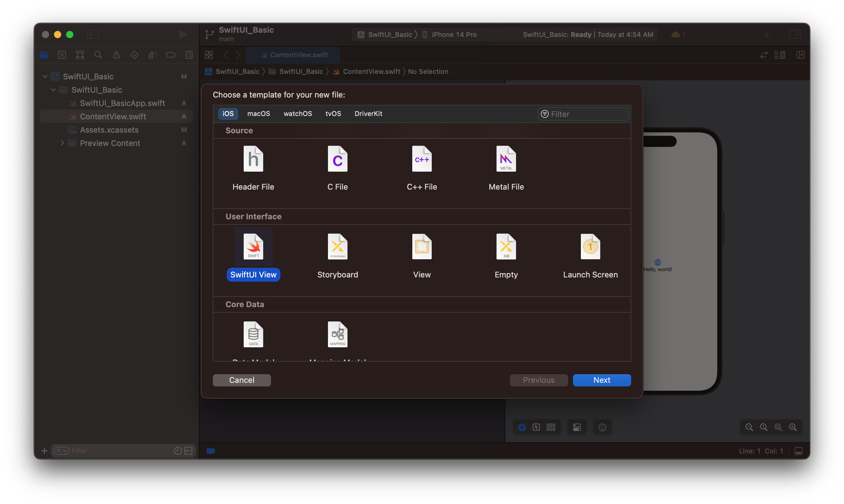Switch to the watchOS tab
844x504 pixels.
tap(297, 114)
